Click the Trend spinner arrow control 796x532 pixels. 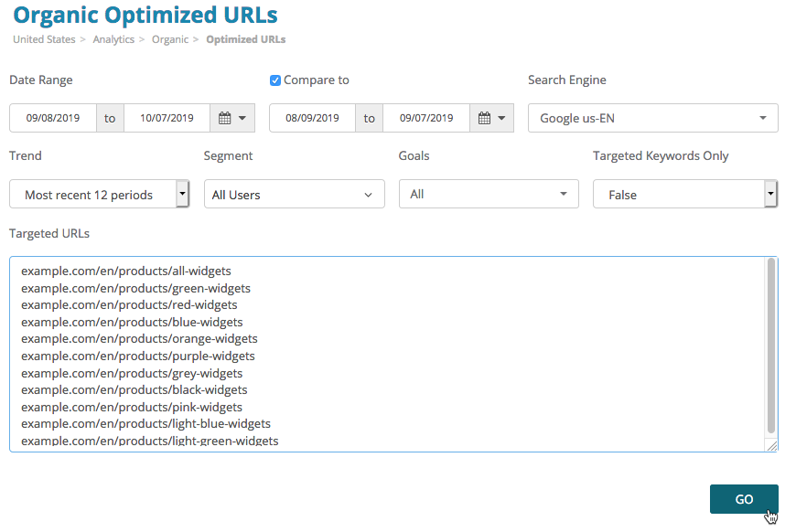182,194
